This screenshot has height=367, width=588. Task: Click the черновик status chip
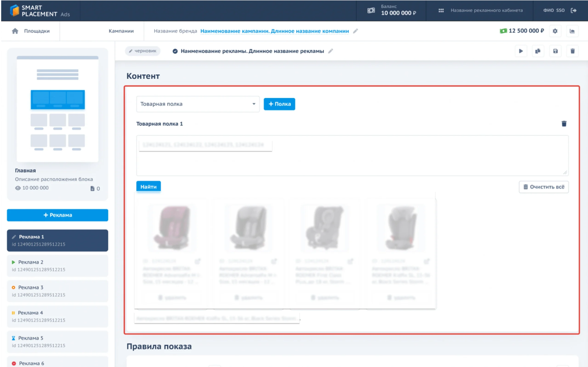pos(143,51)
